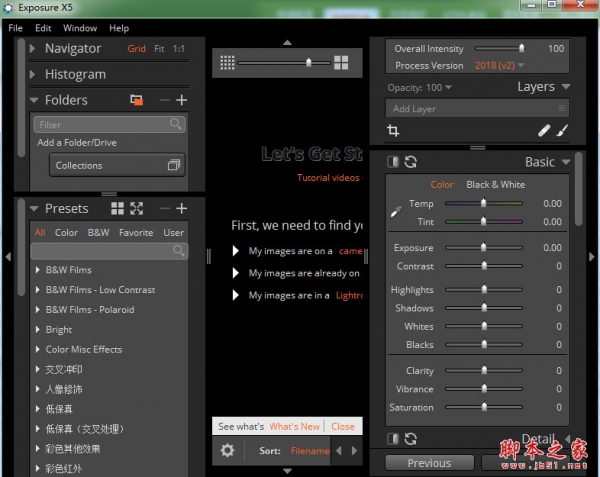Screen dimensions: 600x477
Task: Collapse the left dock with the edge arrow
Action: coord(8,257)
